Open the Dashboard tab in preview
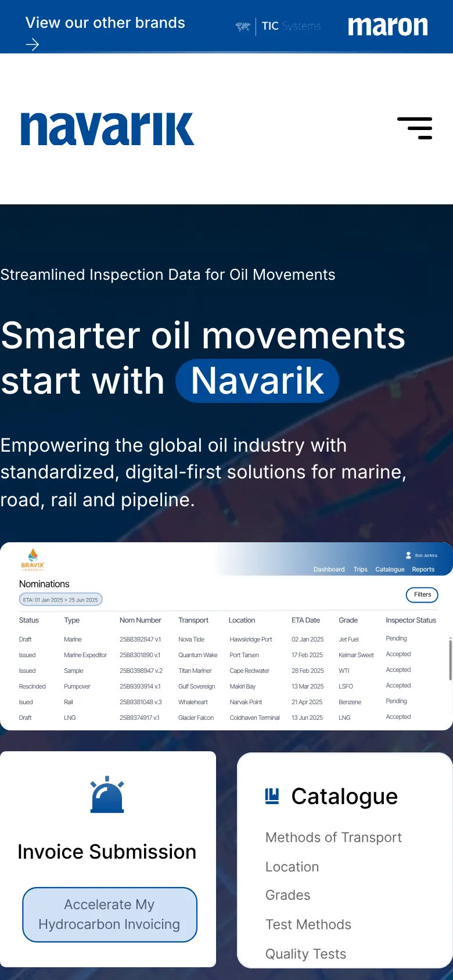This screenshot has width=453, height=980. tap(329, 570)
